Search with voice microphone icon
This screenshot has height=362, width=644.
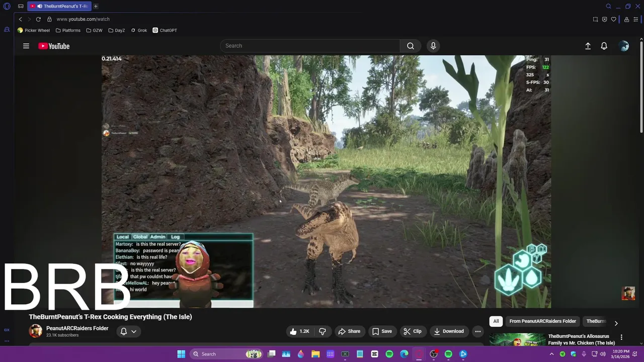coord(433,46)
